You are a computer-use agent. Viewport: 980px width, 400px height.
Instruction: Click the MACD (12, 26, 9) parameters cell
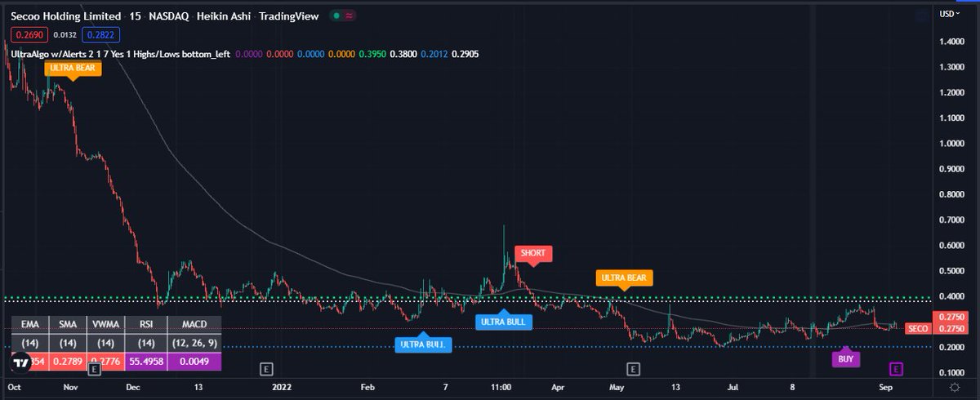pyautogui.click(x=194, y=342)
